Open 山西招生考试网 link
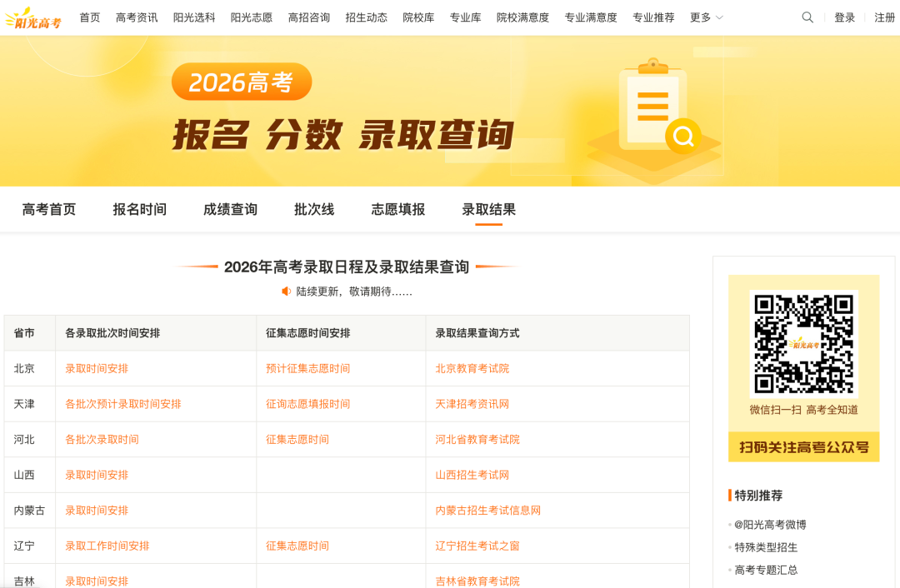 coord(472,475)
